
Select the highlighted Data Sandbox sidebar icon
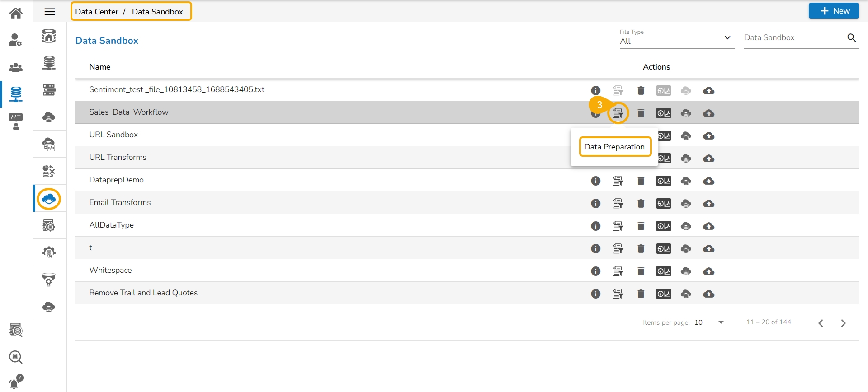49,199
